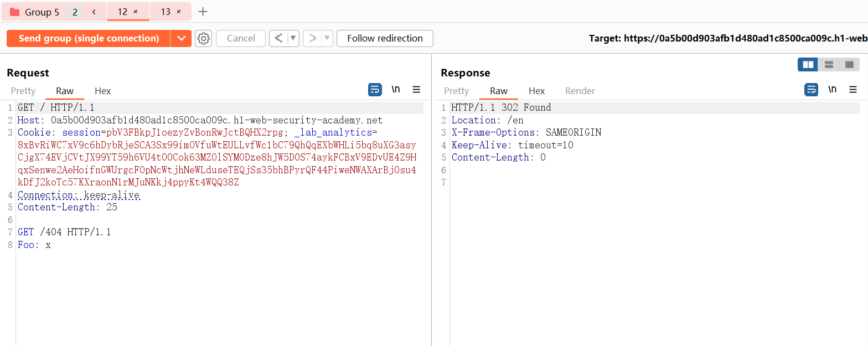Add a new Repeater tab

203,12
